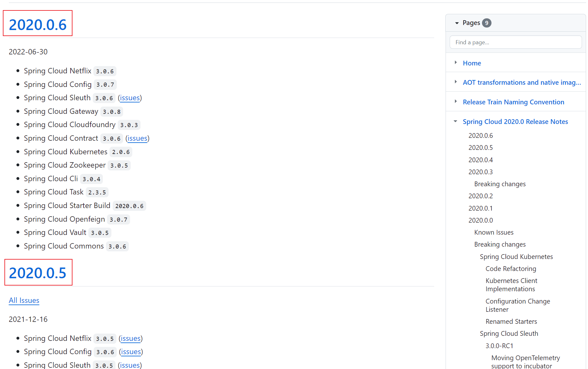
Task: Click the Find a page search field
Action: tap(516, 42)
